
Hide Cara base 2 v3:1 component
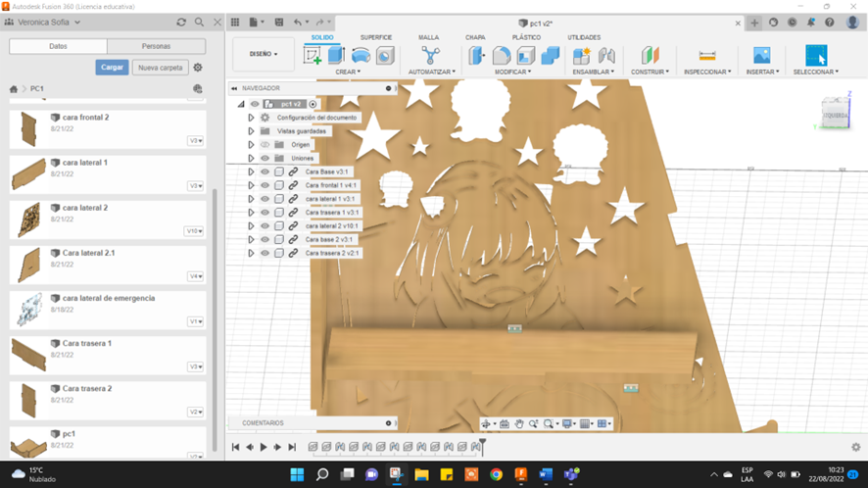pyautogui.click(x=265, y=239)
